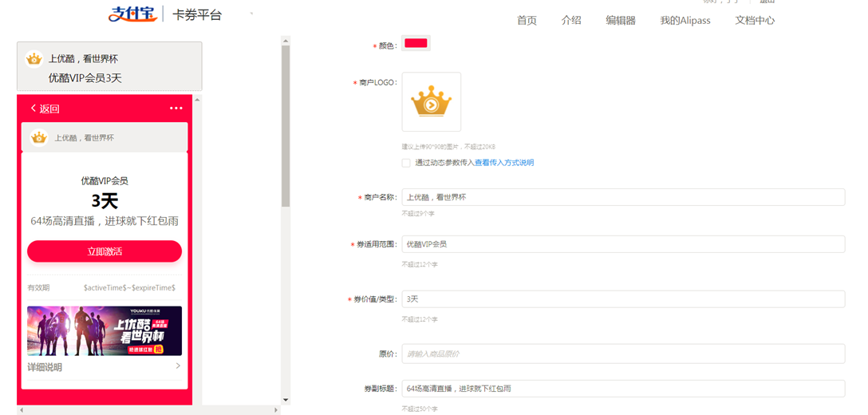
Task: Click the 退出 logout link
Action: [x=767, y=2]
